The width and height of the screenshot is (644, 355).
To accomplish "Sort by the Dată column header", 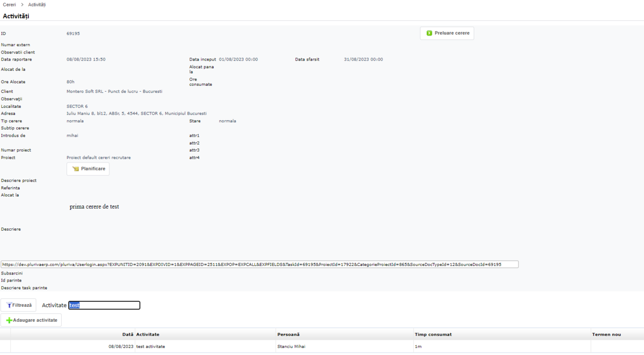I will [128, 335].
